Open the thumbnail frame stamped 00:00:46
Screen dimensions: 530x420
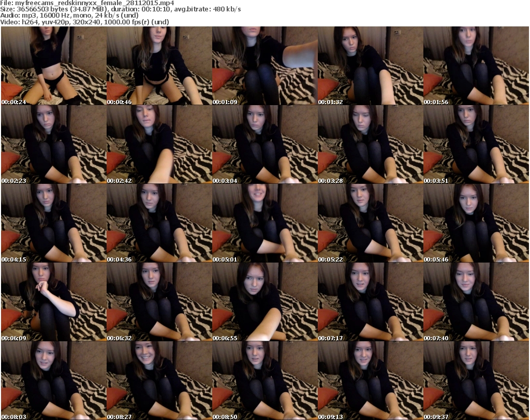[159, 66]
